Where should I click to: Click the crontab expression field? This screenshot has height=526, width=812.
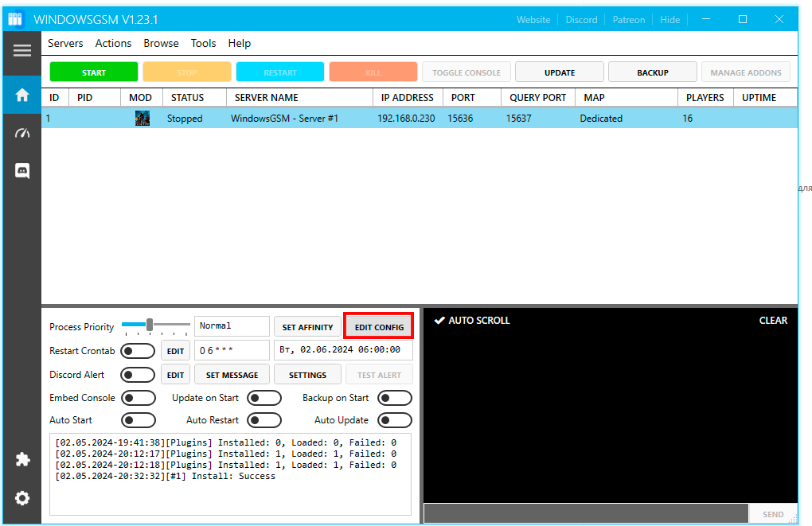pyautogui.click(x=232, y=350)
